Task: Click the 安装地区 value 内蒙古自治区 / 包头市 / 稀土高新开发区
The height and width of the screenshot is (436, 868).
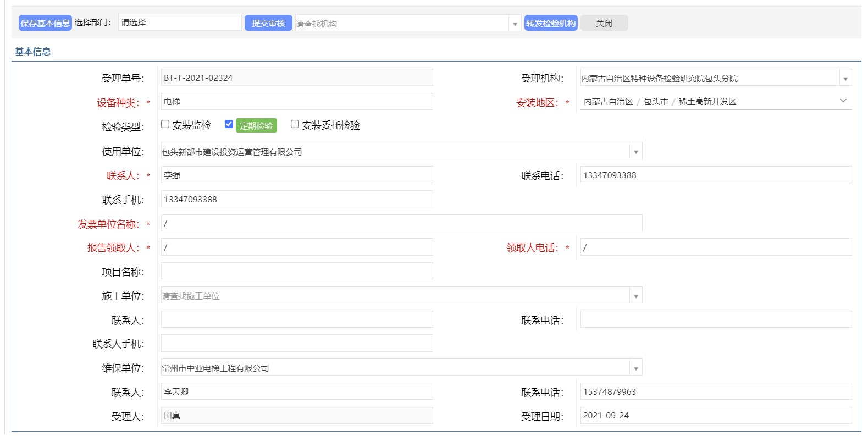Action: 660,102
